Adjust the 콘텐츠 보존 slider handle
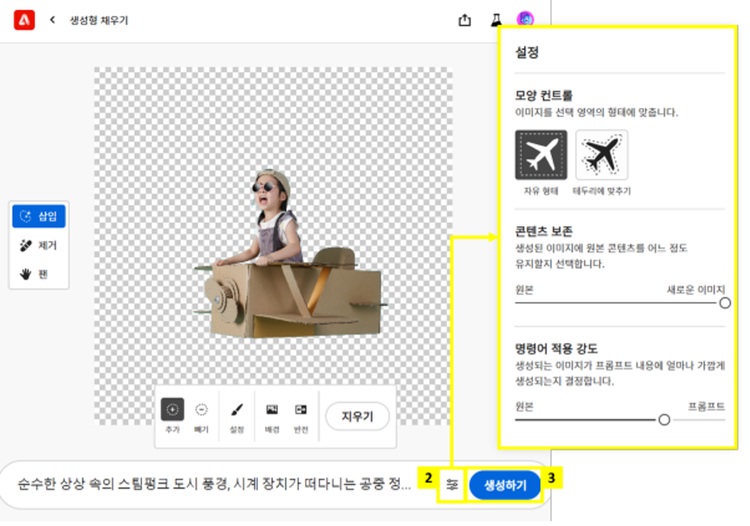Image resolution: width=750 pixels, height=526 pixels. point(725,303)
